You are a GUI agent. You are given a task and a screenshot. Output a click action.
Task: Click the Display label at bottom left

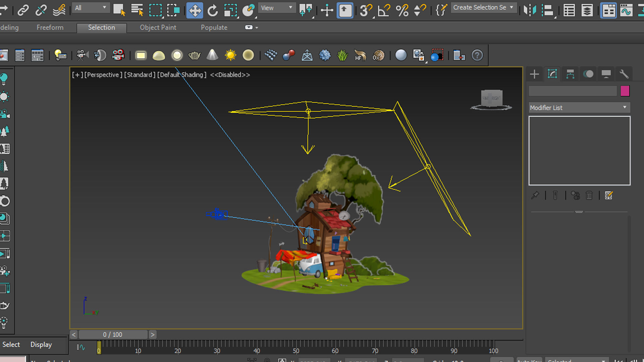click(41, 345)
